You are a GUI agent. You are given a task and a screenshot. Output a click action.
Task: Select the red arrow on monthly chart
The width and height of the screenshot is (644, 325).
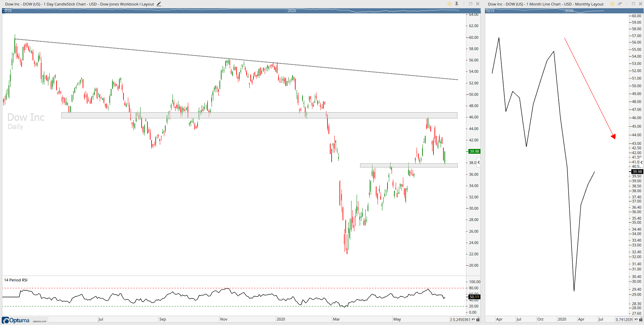tap(590, 89)
